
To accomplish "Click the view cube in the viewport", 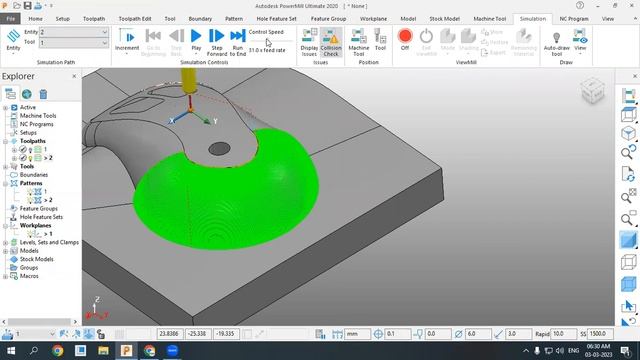I will (592, 91).
